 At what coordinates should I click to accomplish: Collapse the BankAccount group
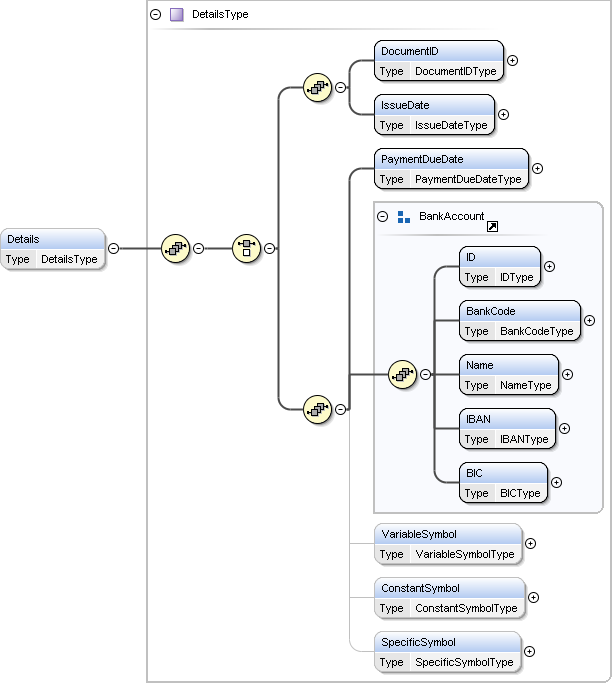383,216
